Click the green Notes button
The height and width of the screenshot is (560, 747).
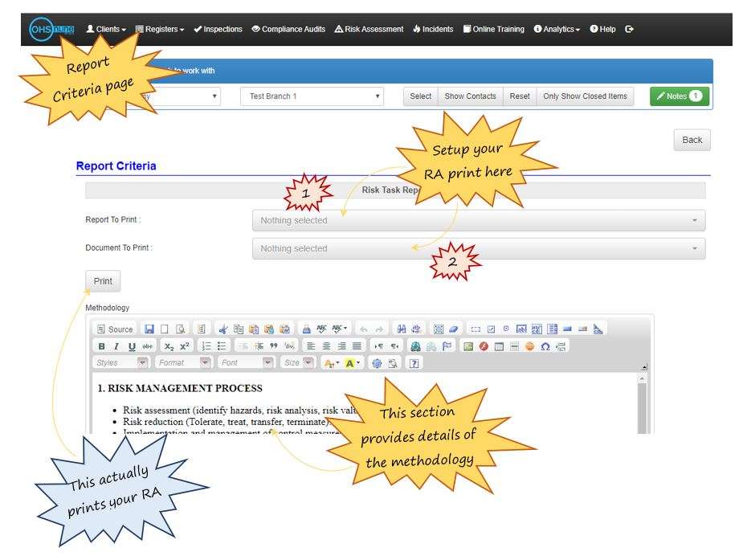(x=679, y=96)
